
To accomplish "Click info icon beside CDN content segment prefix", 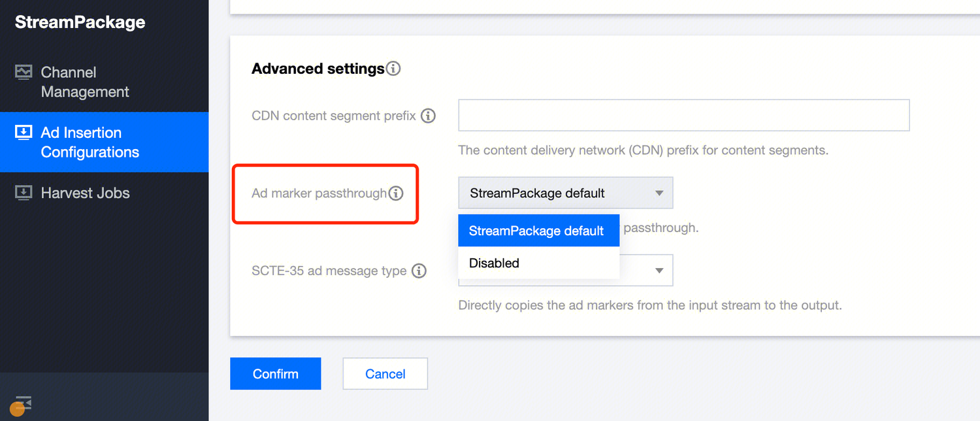I will click(428, 116).
